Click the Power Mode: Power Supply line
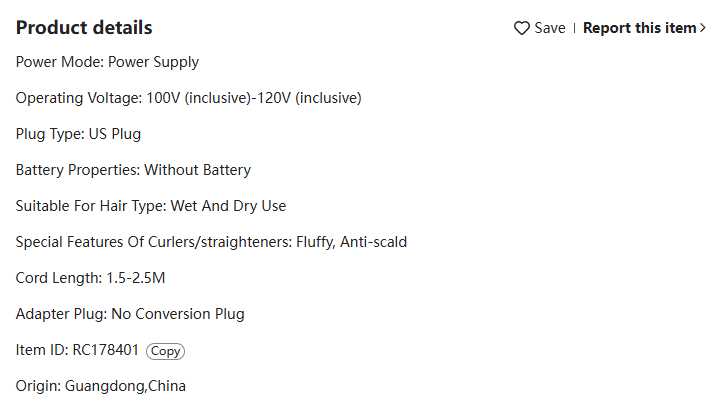 tap(107, 62)
